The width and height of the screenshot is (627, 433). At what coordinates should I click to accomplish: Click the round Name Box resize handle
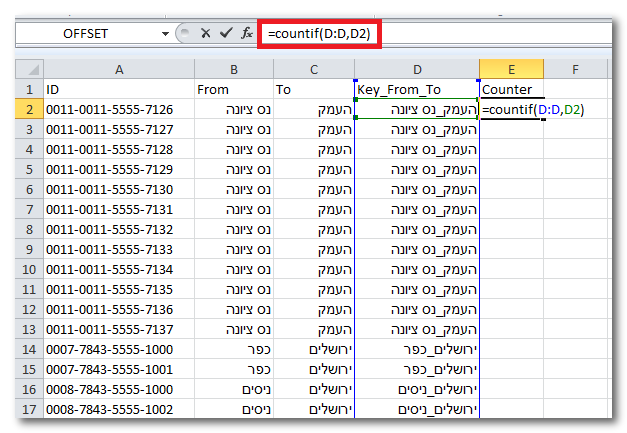[182, 33]
